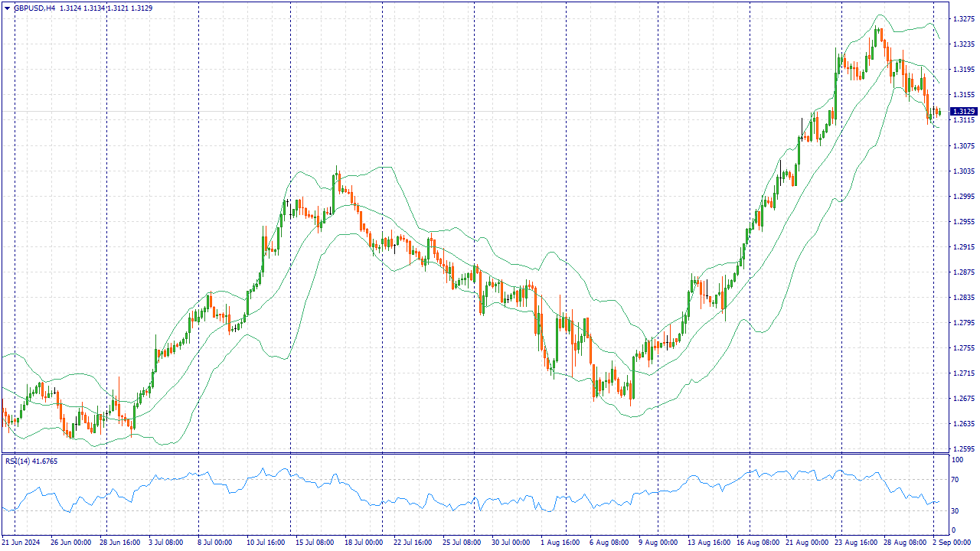The image size is (980, 551).
Task: Click the 2 Sep 00:00 time label
Action: pos(953,543)
